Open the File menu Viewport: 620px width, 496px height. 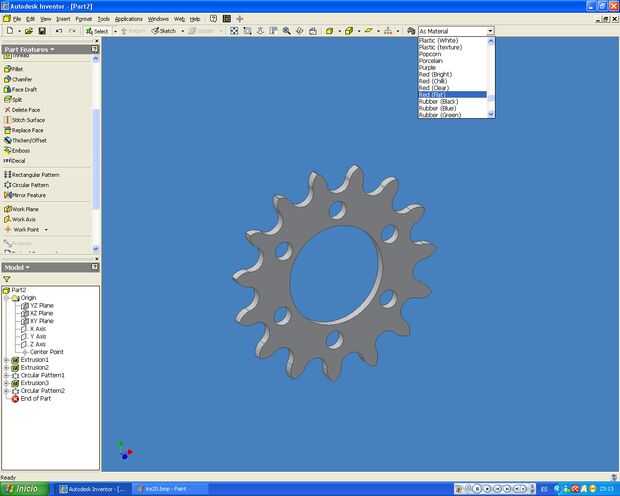17,19
